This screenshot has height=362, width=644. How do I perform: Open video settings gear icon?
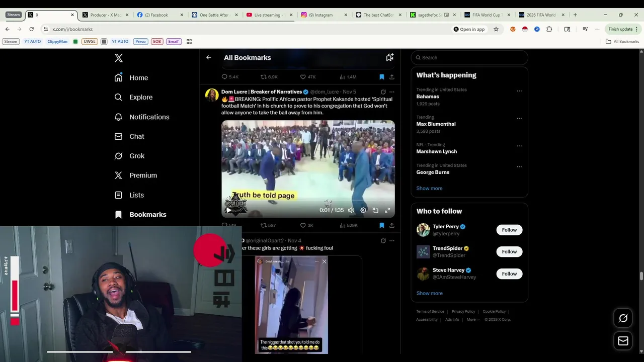point(363,210)
